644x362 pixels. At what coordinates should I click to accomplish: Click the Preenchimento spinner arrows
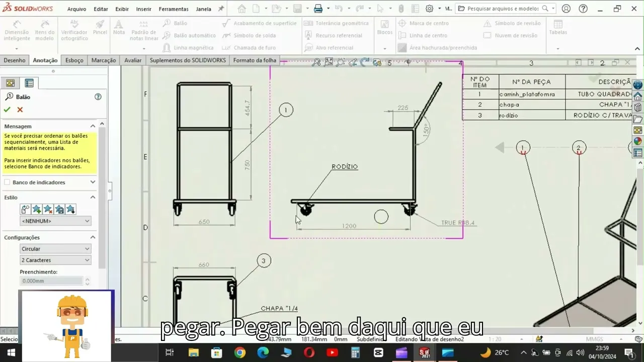88,281
